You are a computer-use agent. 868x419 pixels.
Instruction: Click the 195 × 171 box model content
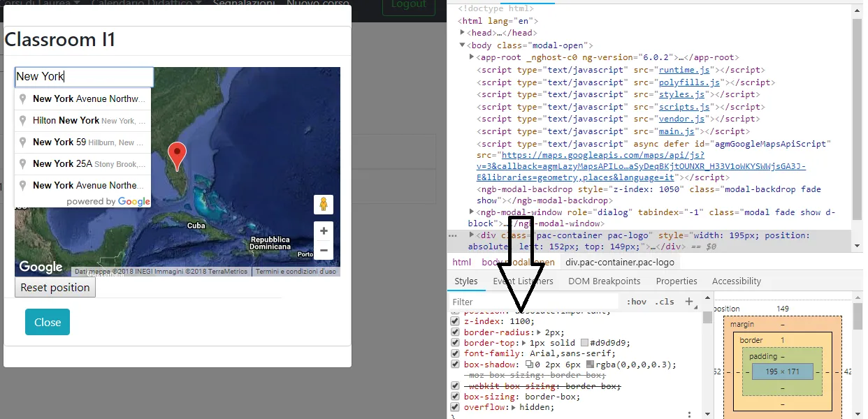coord(782,372)
